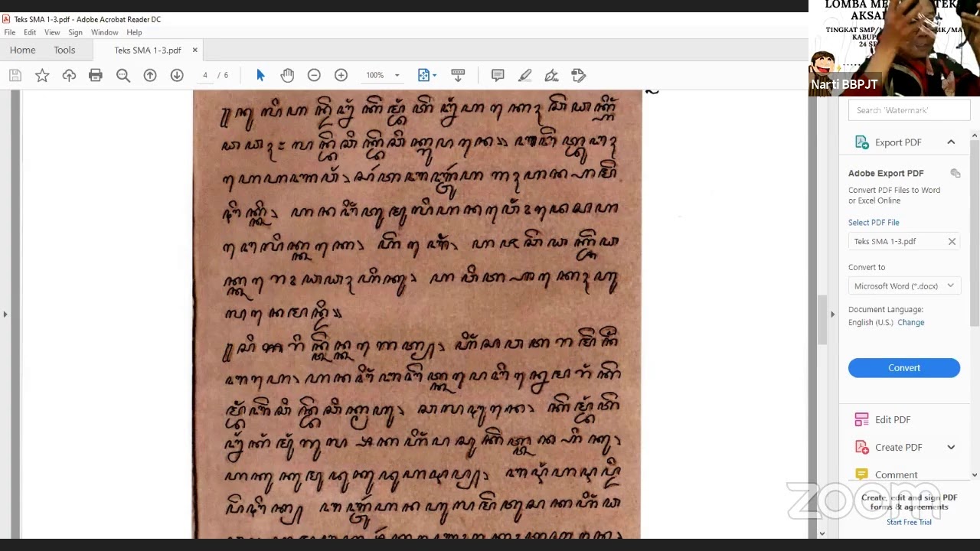This screenshot has width=980, height=551.
Task: Remove the selected Teks SMA 1-3.pdf file
Action: click(x=952, y=242)
